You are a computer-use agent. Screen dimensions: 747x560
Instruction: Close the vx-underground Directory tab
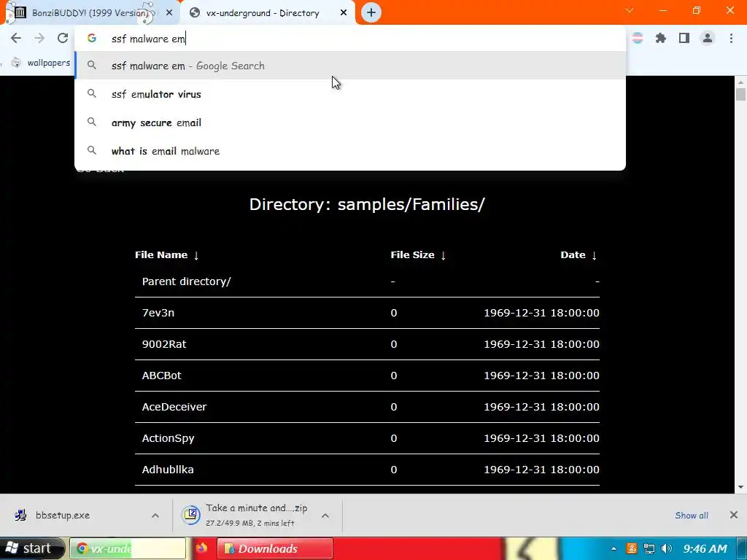click(x=344, y=13)
